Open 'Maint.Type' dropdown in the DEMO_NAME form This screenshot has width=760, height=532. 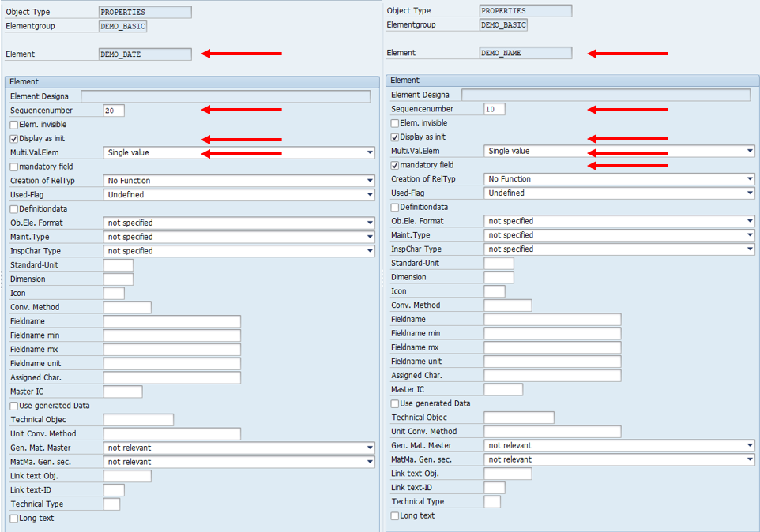tap(749, 235)
